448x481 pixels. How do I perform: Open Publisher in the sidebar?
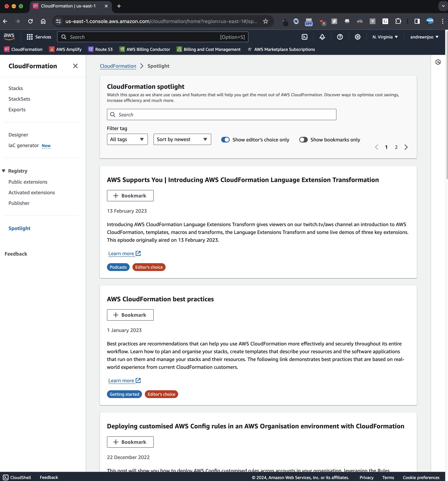[x=19, y=203]
